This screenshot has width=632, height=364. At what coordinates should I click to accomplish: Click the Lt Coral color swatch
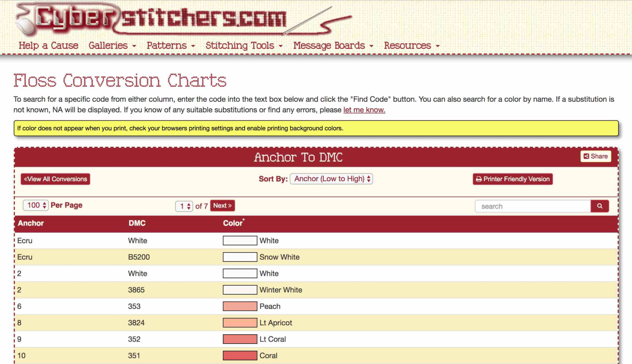tap(240, 339)
